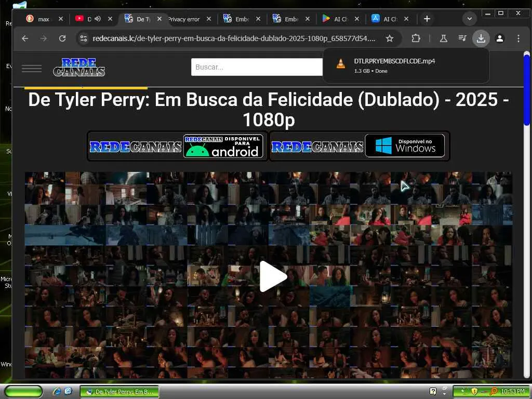Click the 10:53 PM clock

(513, 392)
